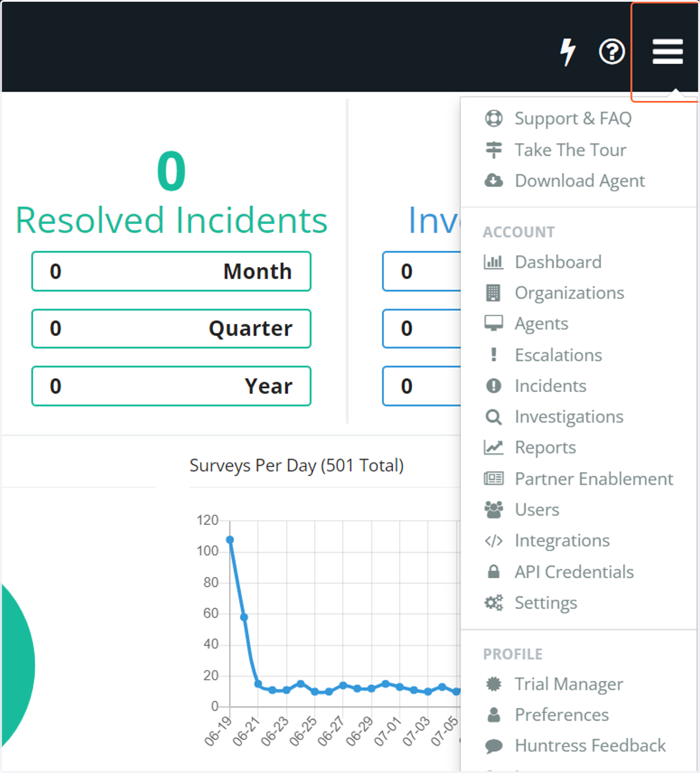Open Agents menu item
The height and width of the screenshot is (773, 700).
pos(541,324)
